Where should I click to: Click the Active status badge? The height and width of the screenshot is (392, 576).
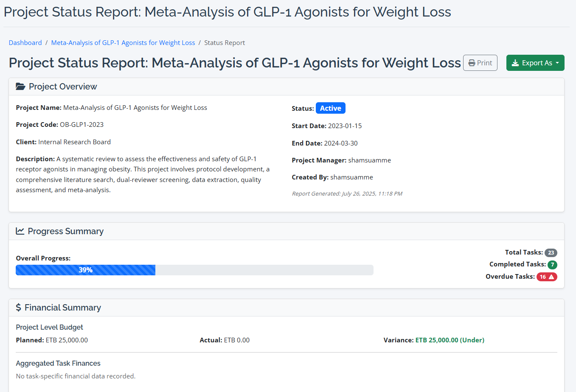tap(330, 108)
